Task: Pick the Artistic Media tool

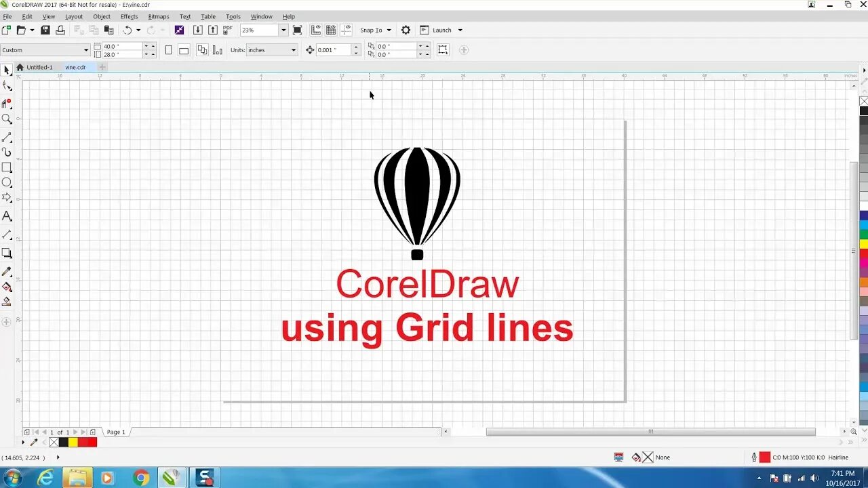Action: 7,152
